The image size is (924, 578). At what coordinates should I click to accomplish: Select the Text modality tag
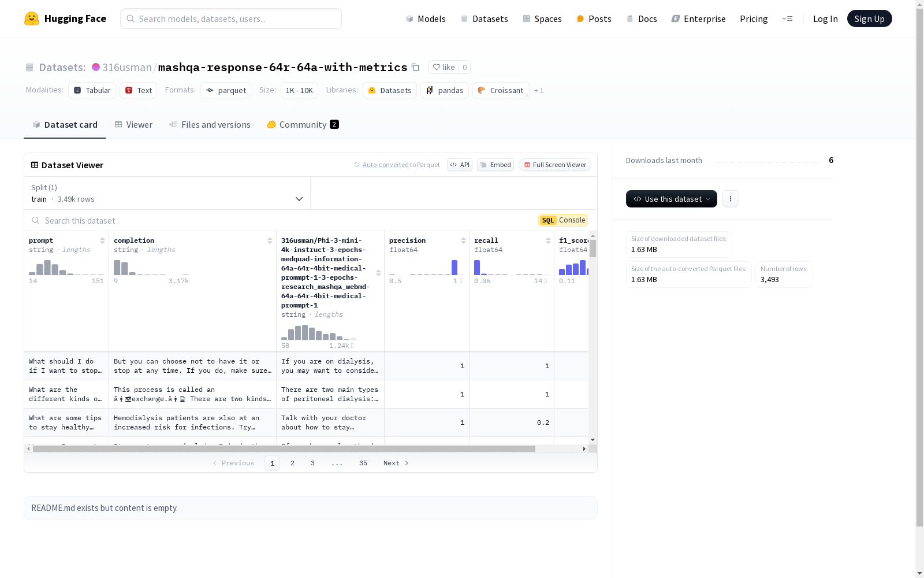[139, 90]
